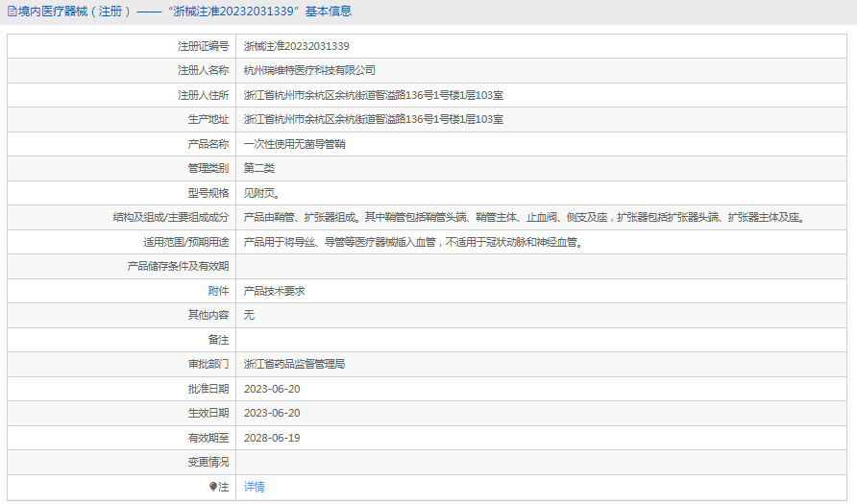Select the address in the 注册人住所 row
The image size is (857, 504).
374,96
